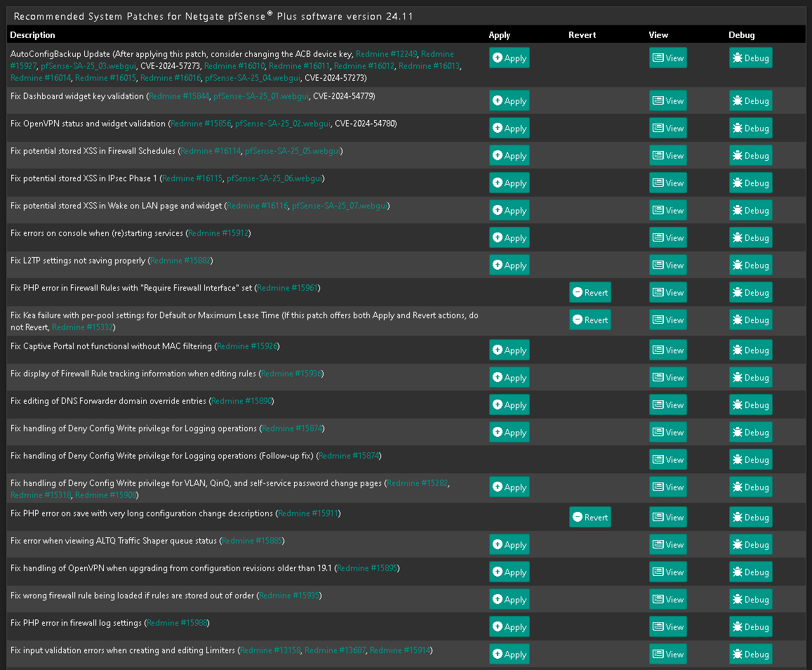The image size is (812, 670).
Task: View OpenVPN status widget validation patch
Action: (x=668, y=129)
